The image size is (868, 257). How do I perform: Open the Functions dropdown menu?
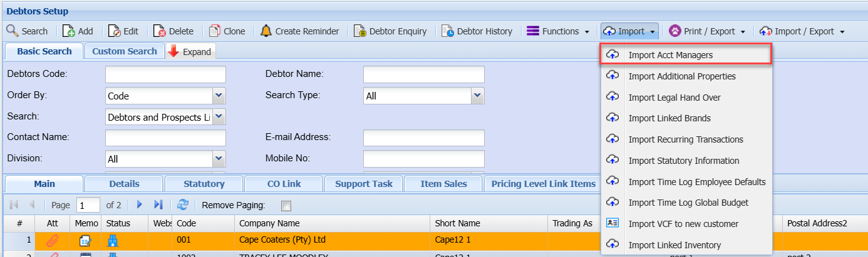(x=559, y=31)
